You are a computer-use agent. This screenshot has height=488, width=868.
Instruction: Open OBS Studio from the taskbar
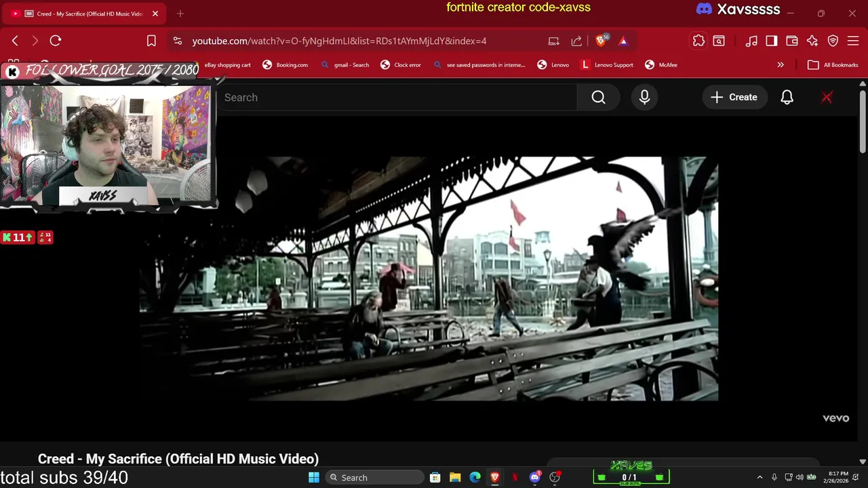[x=555, y=477]
